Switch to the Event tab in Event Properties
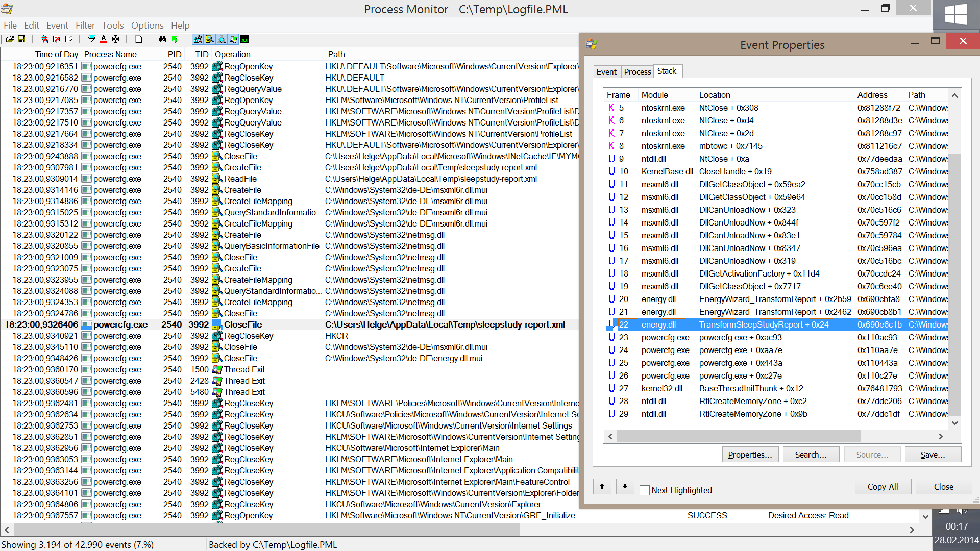Screen dimensions: 980x551 [x=606, y=71]
